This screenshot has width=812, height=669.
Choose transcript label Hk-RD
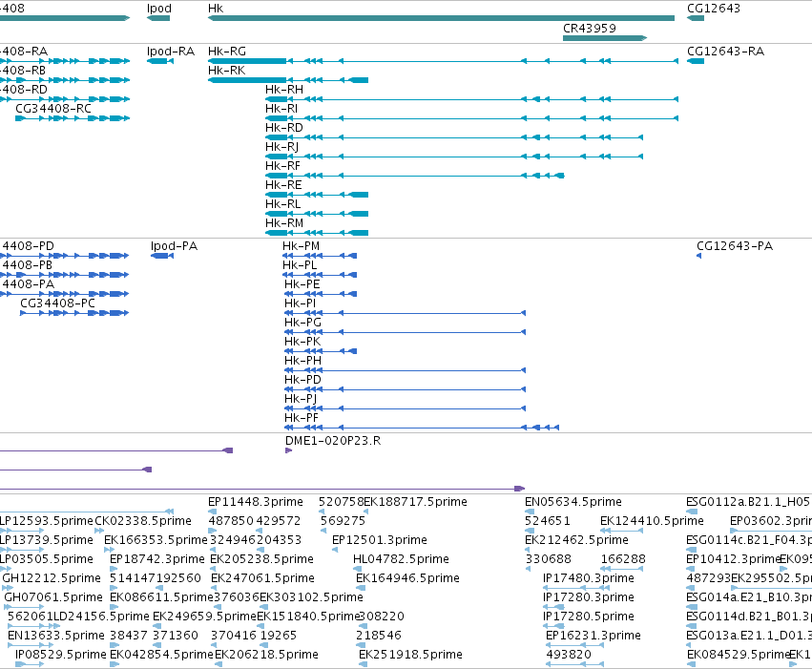pyautogui.click(x=283, y=128)
